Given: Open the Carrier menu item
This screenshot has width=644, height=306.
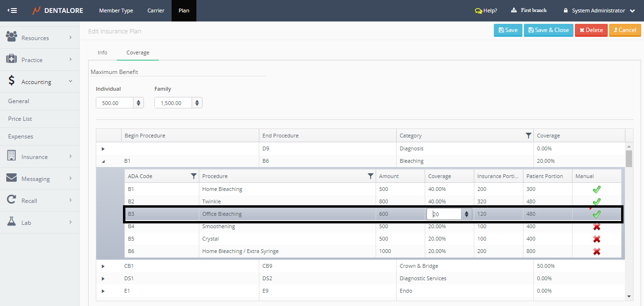Looking at the screenshot, I should tap(155, 11).
